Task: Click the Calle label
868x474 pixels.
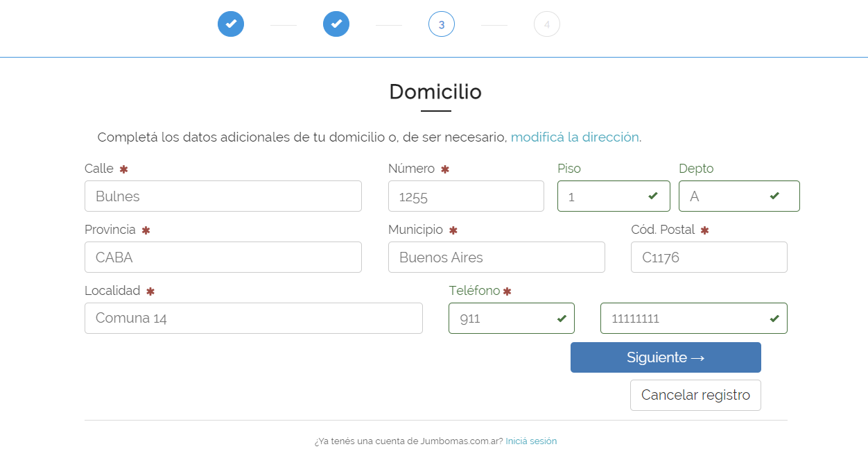Action: [99, 169]
